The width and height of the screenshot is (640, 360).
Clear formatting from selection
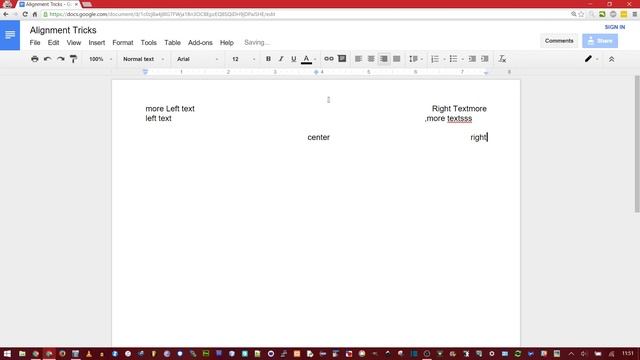(x=502, y=59)
